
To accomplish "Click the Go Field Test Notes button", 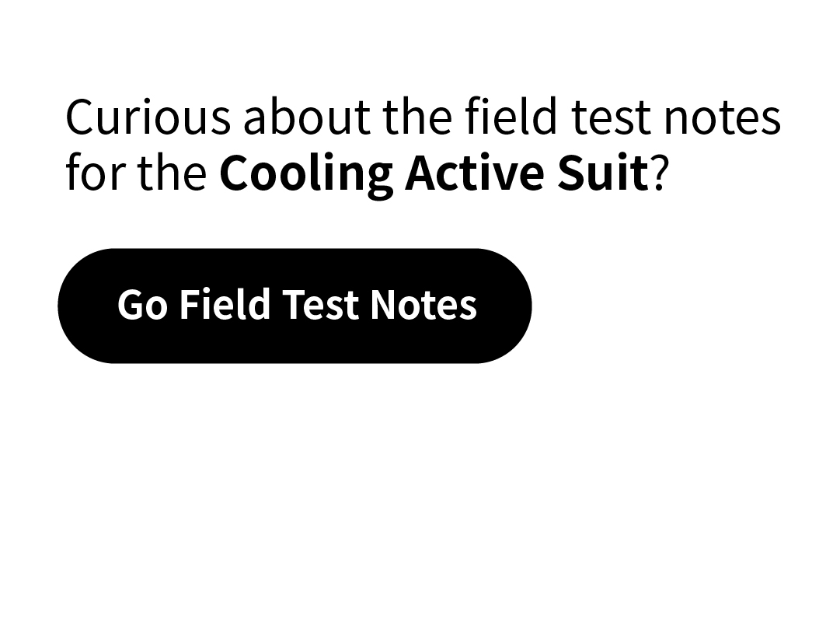I will click(x=295, y=306).
